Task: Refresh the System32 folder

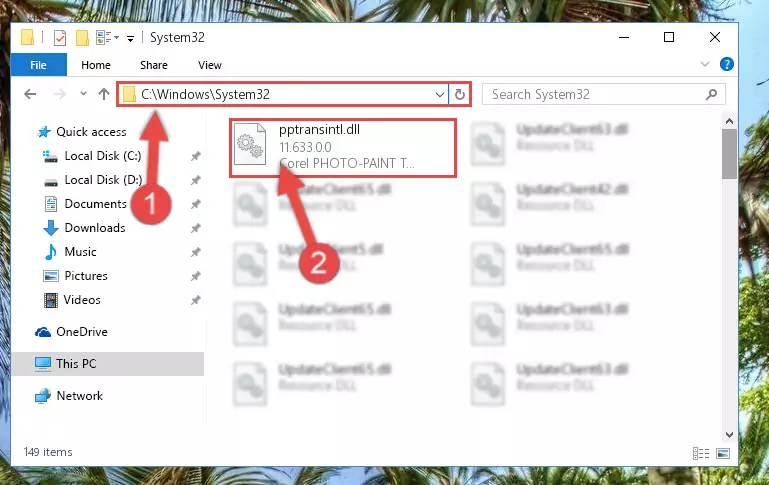Action: tap(460, 94)
